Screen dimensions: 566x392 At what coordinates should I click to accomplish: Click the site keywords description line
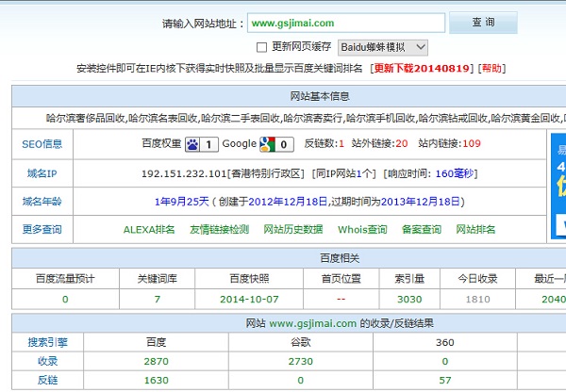click(x=306, y=118)
